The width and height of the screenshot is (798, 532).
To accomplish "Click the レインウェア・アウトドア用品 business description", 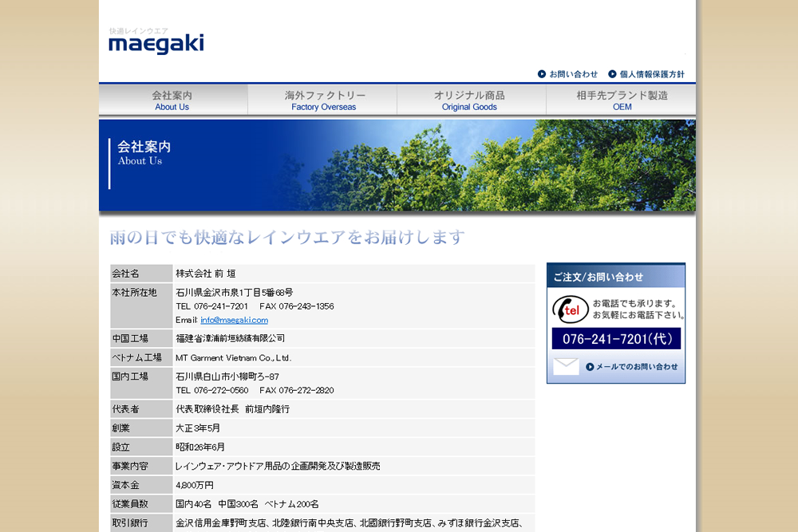I will point(278,466).
